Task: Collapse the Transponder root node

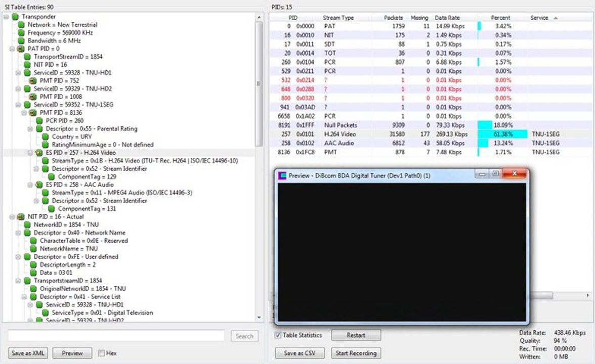Action: click(x=6, y=17)
